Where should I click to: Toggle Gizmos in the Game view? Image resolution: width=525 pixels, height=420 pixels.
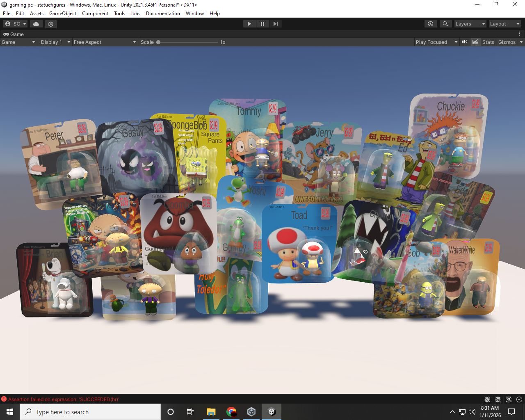[507, 42]
